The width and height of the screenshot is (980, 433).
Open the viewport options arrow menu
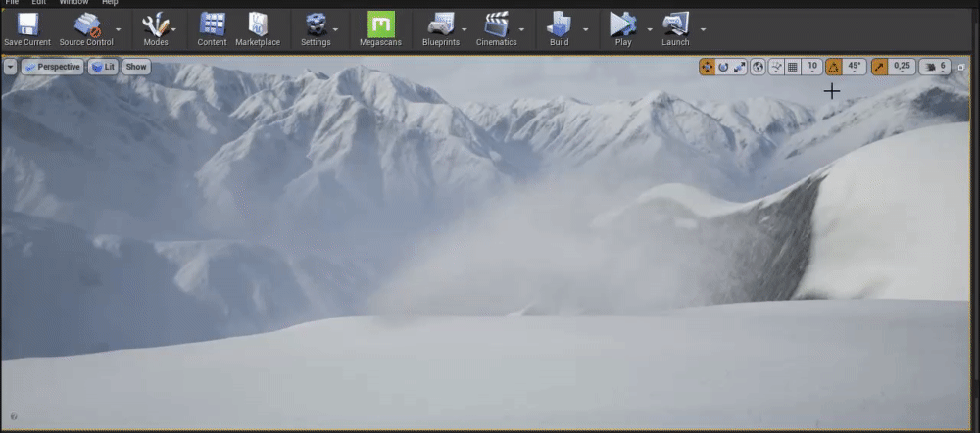point(10,67)
